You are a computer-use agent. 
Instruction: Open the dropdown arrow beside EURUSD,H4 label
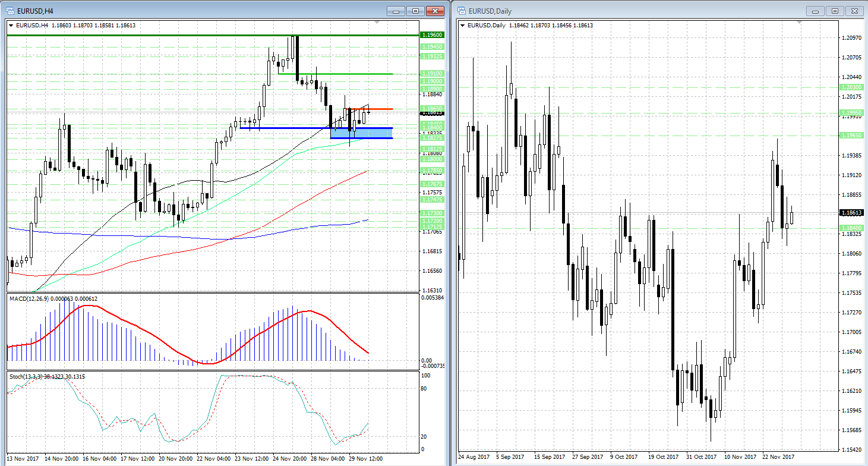[x=11, y=25]
